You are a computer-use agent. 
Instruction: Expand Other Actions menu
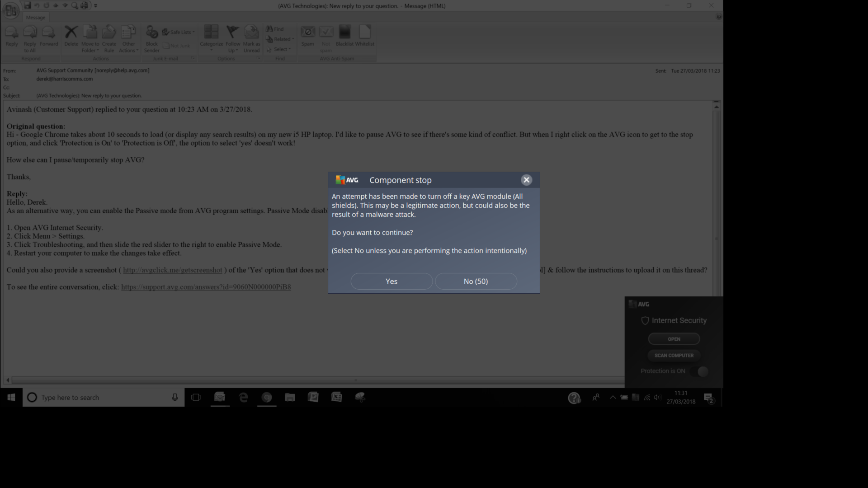pyautogui.click(x=128, y=39)
